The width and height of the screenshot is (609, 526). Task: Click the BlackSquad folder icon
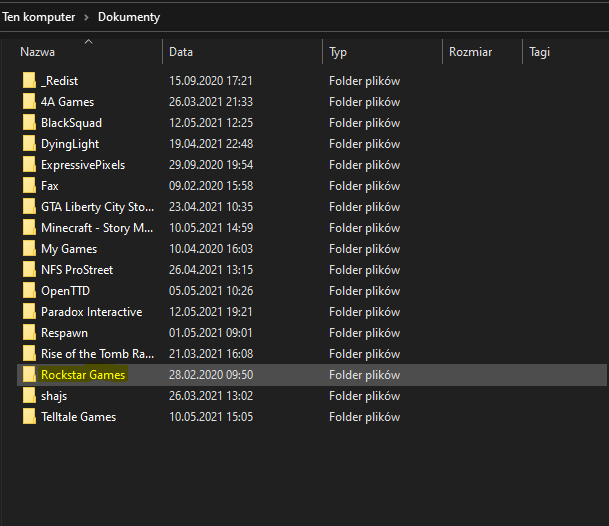click(x=29, y=123)
